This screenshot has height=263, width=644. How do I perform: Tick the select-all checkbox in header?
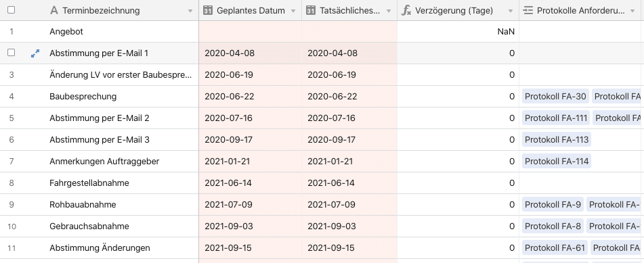[x=12, y=10]
